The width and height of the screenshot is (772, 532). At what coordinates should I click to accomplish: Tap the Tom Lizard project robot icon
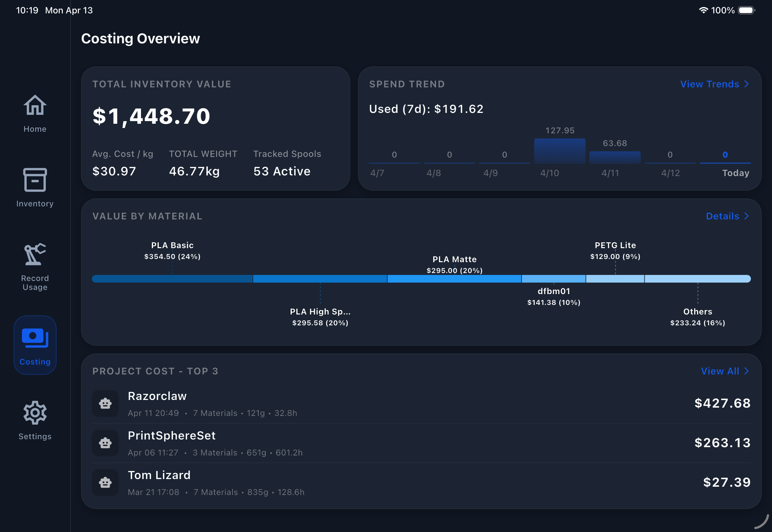click(105, 482)
